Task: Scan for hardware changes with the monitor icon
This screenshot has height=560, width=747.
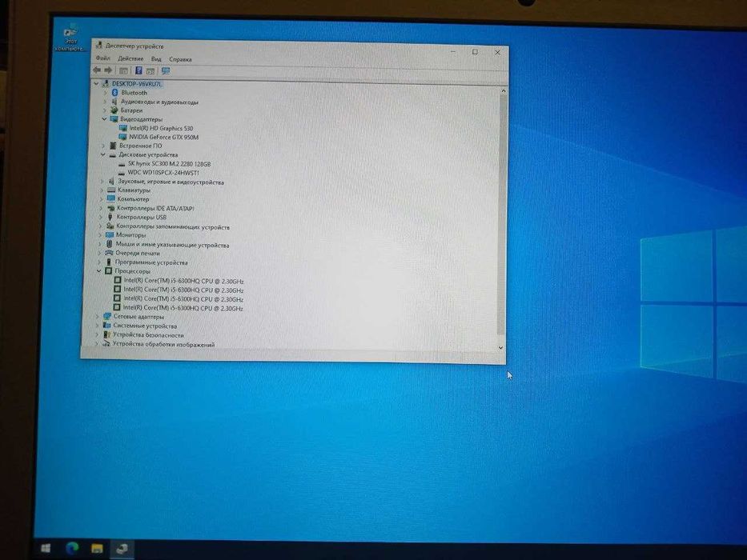Action: (166, 71)
